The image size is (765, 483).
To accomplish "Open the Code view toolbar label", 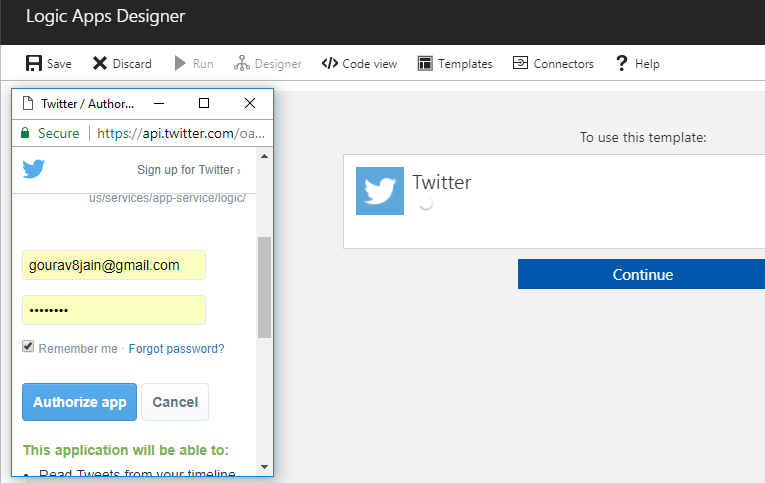I will (370, 64).
